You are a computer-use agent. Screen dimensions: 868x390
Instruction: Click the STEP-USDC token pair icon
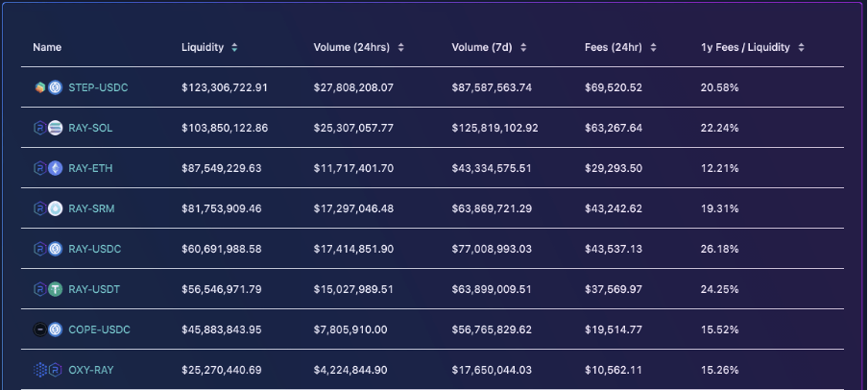[x=47, y=87]
